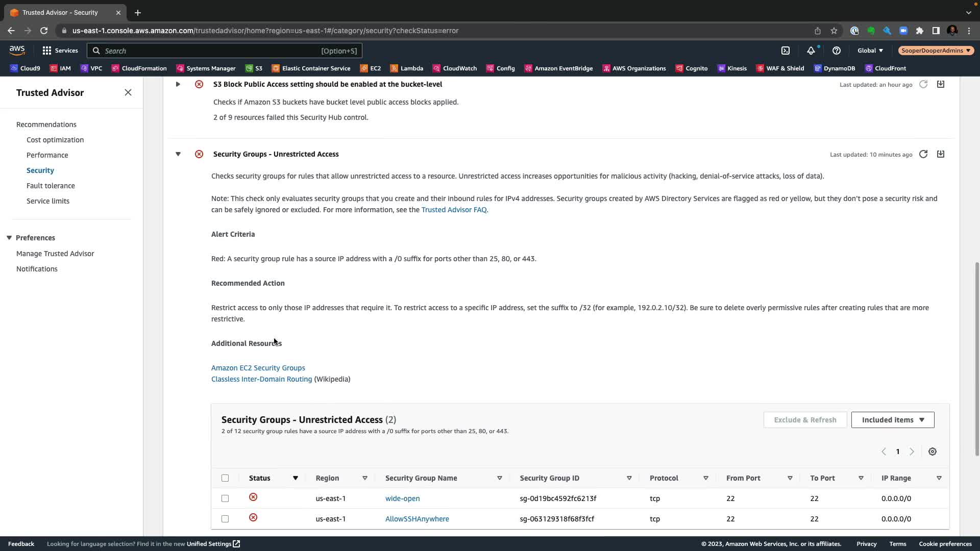Screen dimensions: 980x551
Task: Close the Trusted Advisor side panel
Action: point(128,92)
